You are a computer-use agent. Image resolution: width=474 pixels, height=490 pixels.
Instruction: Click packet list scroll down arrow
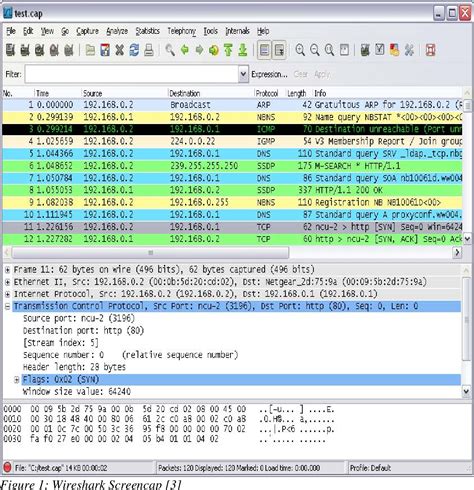click(x=467, y=239)
